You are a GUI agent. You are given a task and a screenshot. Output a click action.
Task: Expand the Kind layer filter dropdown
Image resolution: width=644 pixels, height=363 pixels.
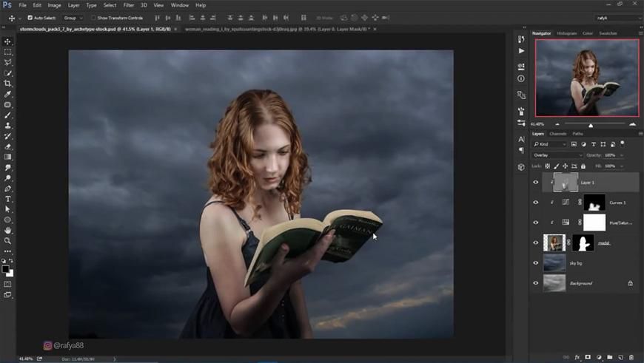tap(550, 144)
